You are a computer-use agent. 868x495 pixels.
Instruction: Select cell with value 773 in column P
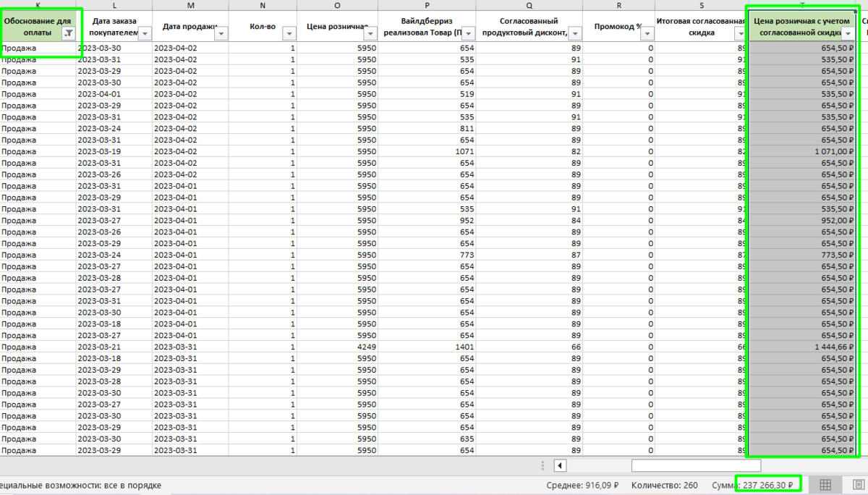(427, 255)
